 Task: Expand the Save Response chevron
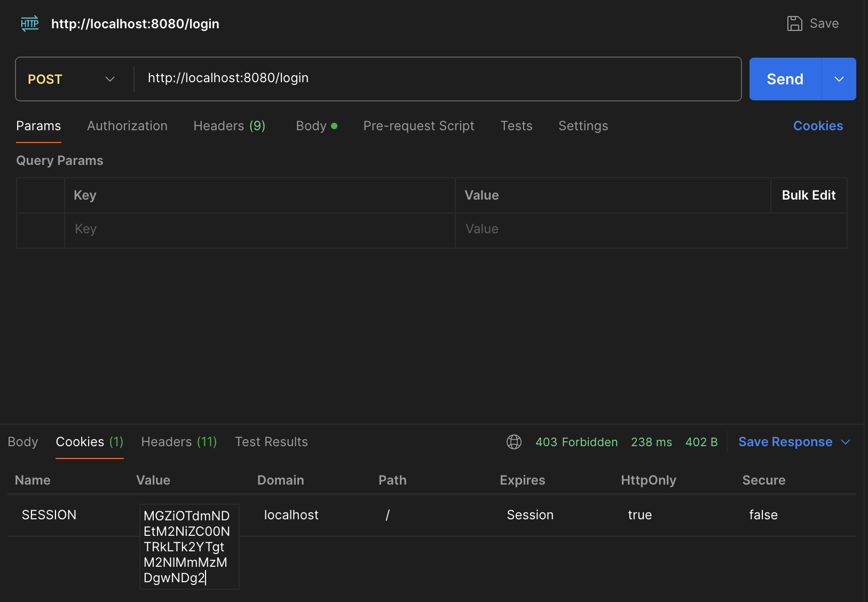(846, 442)
